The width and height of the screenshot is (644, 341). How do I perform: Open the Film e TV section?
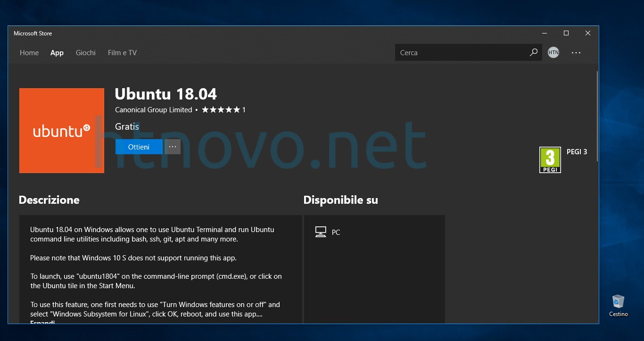(x=122, y=52)
